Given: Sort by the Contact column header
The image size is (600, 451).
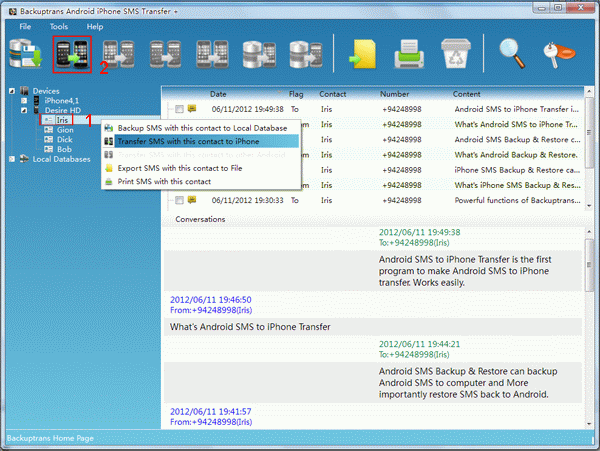Looking at the screenshot, I should coord(333,94).
